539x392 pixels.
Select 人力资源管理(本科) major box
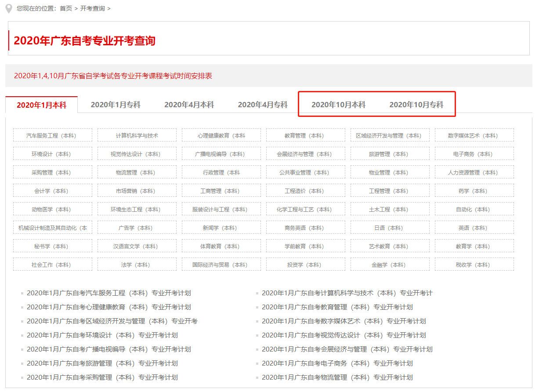pos(474,172)
